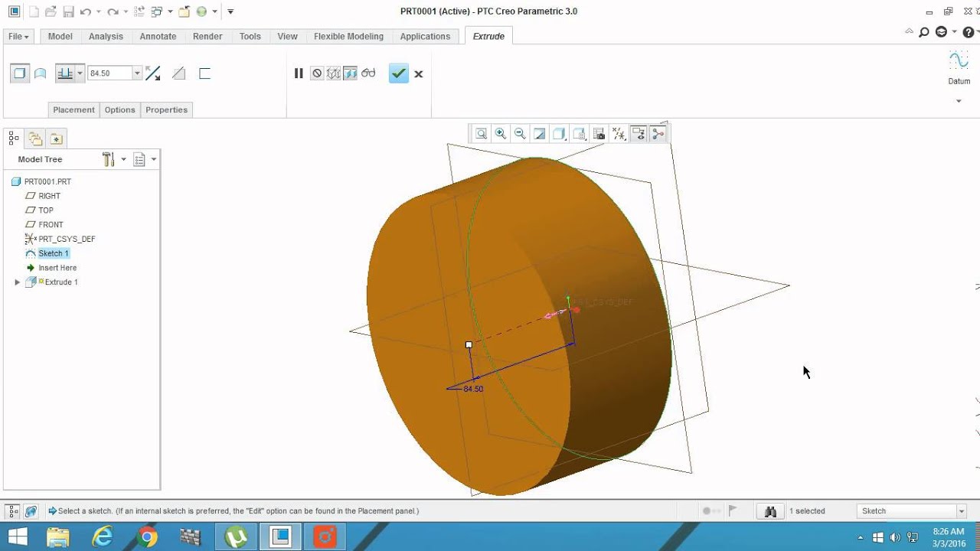The width and height of the screenshot is (980, 551).
Task: Click the Close window folder icon
Action: [x=184, y=11]
